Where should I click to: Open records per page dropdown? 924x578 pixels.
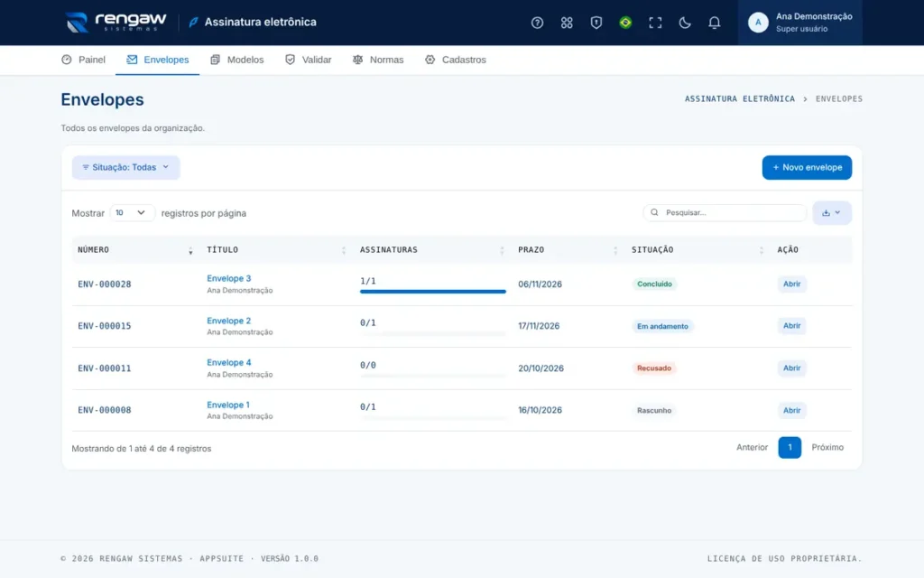[132, 213]
